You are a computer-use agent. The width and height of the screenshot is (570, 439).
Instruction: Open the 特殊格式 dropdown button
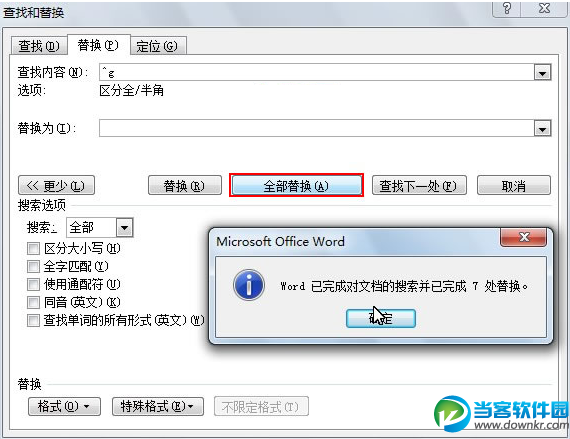click(158, 406)
